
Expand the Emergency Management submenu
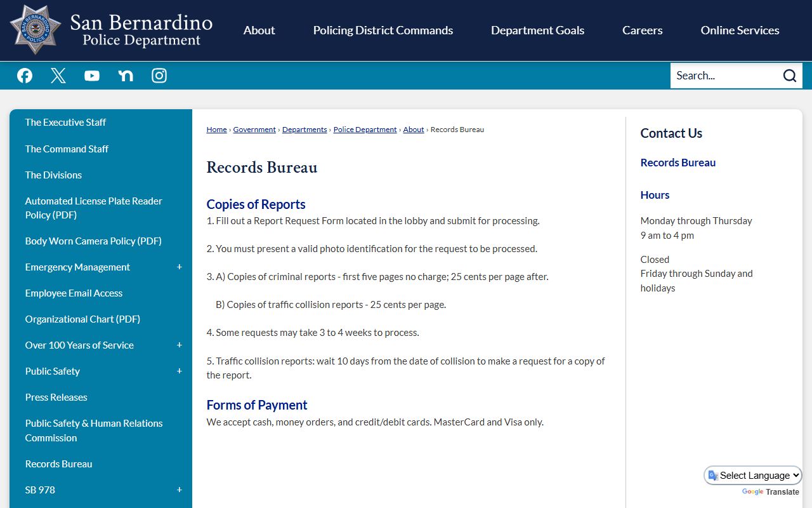(x=180, y=267)
